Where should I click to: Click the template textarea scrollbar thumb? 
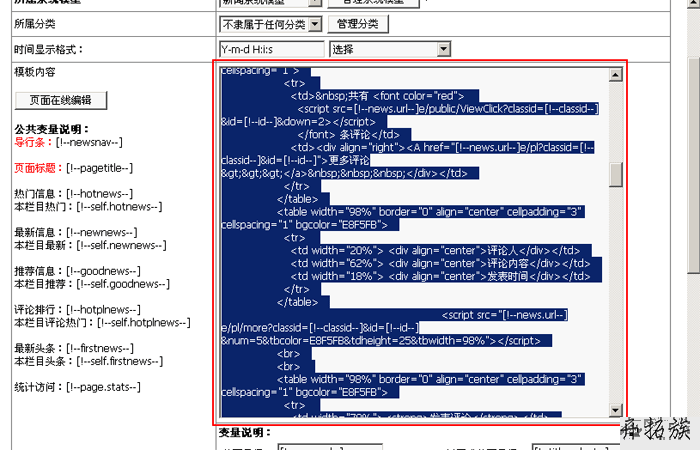click(x=616, y=175)
